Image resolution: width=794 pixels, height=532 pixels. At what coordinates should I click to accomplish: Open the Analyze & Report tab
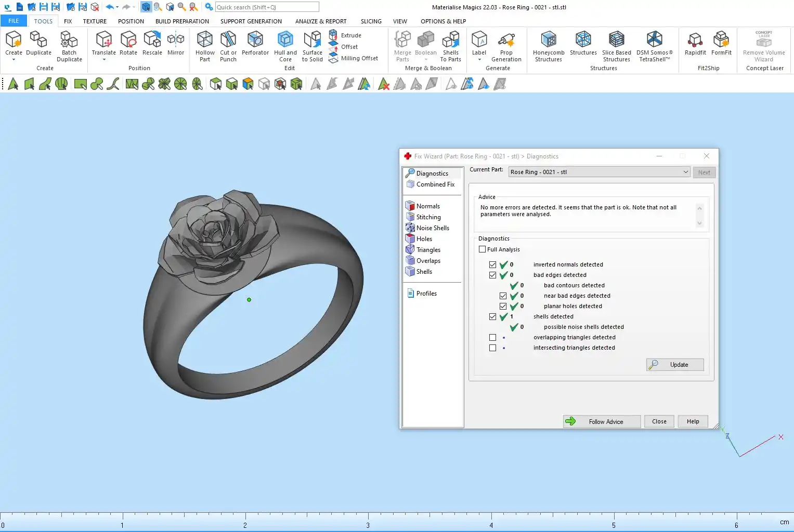(x=320, y=21)
